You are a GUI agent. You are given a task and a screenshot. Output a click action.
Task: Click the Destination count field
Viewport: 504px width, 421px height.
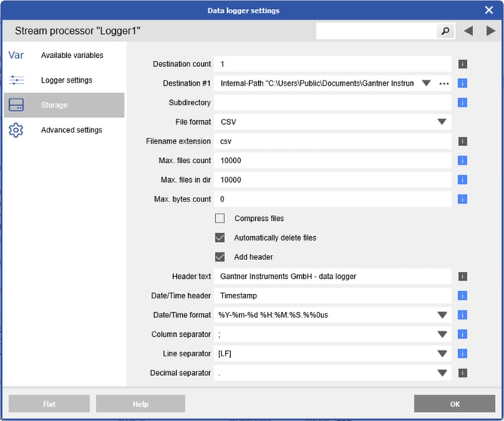[x=332, y=64]
